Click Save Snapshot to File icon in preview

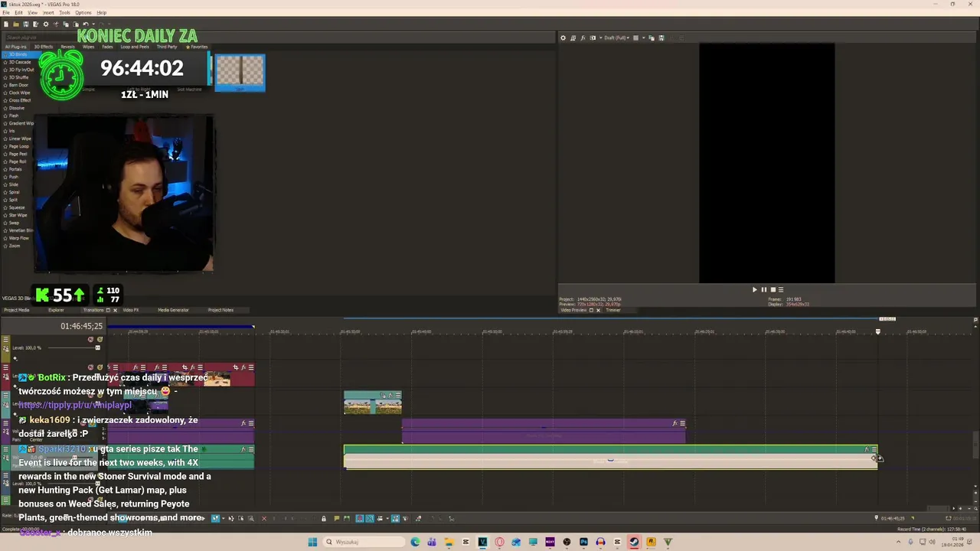[661, 37]
